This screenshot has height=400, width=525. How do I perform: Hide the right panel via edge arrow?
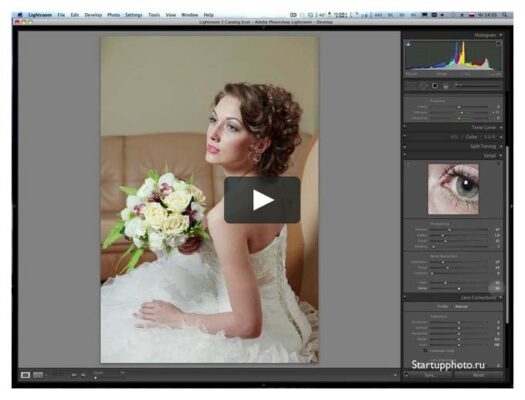pos(511,206)
